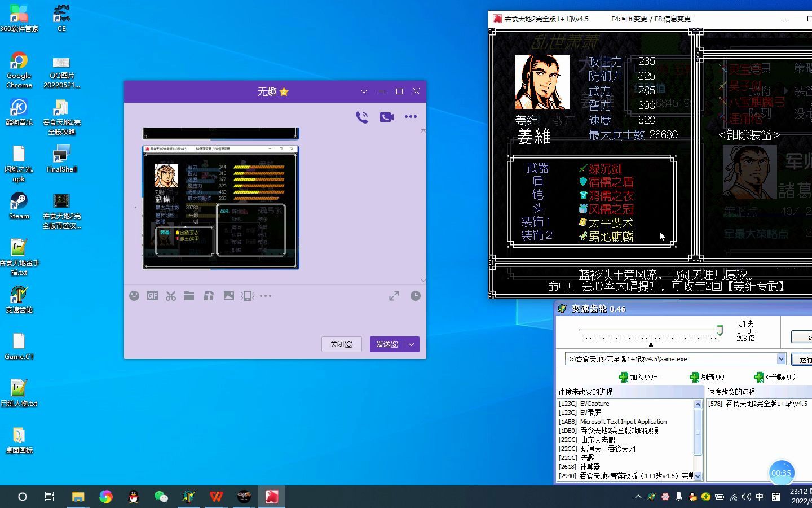Click the 运行 button in 变速齿轮

click(x=802, y=359)
